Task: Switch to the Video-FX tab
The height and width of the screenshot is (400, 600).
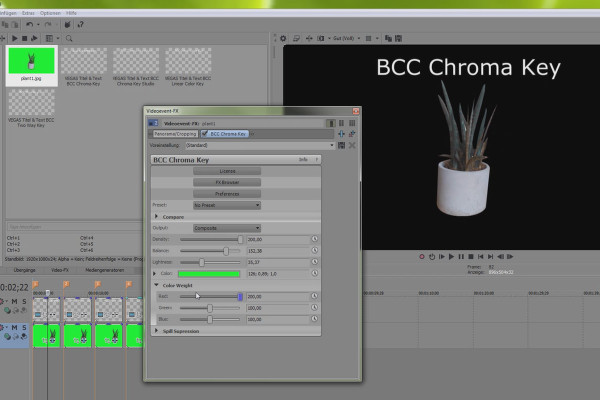Action: click(60, 270)
